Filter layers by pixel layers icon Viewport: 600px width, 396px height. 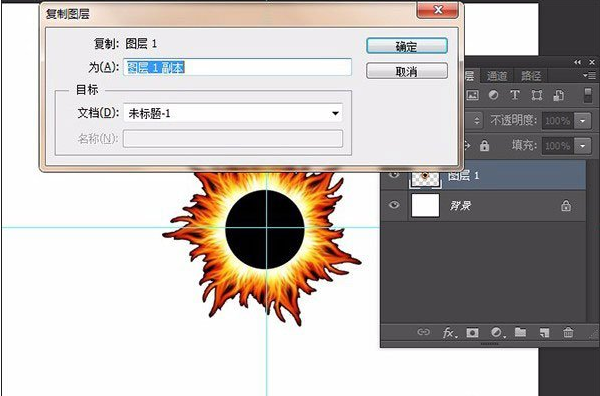click(x=473, y=95)
